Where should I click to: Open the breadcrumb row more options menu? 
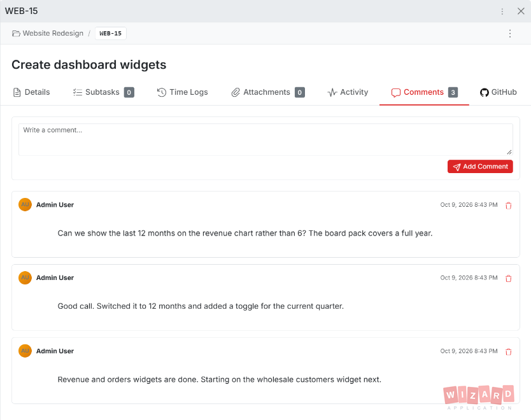click(509, 34)
